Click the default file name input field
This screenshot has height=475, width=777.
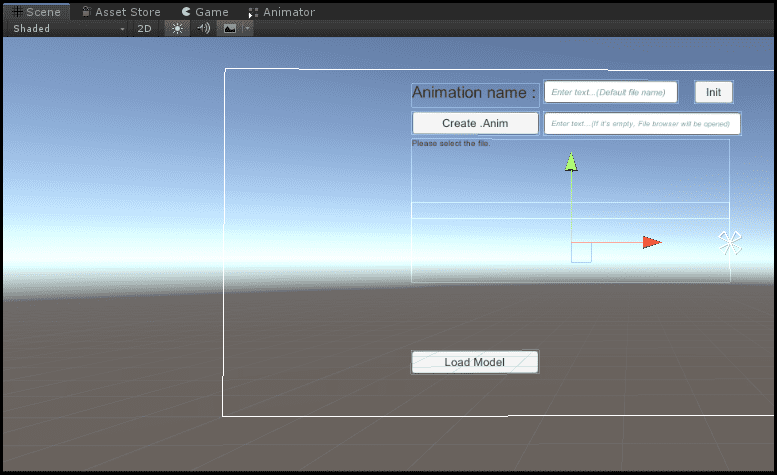(610, 92)
